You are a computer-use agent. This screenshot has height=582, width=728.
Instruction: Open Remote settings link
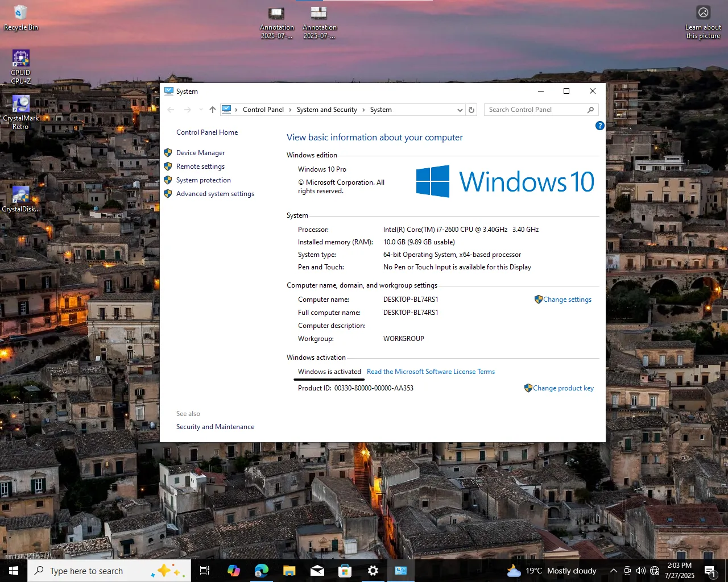(x=200, y=167)
